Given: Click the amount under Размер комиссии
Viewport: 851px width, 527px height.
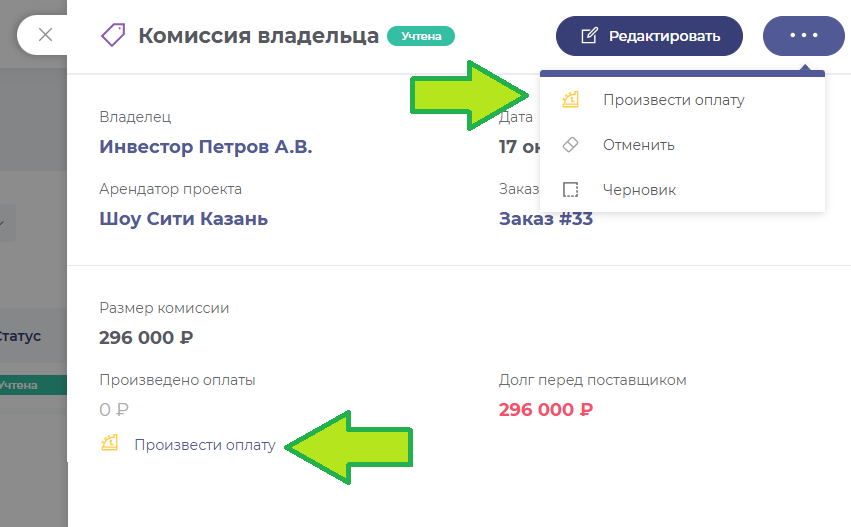Looking at the screenshot, I should [146, 337].
